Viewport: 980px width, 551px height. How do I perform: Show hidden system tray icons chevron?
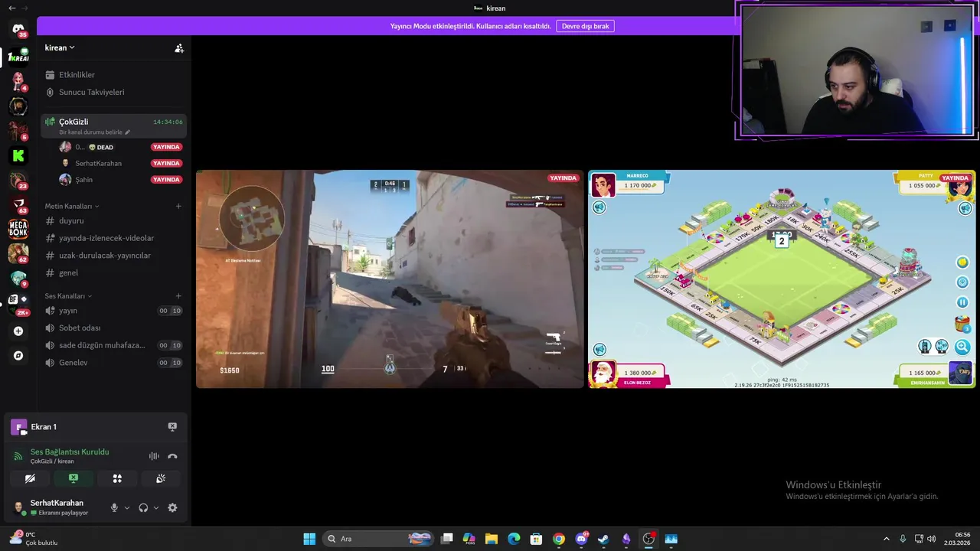click(x=887, y=539)
